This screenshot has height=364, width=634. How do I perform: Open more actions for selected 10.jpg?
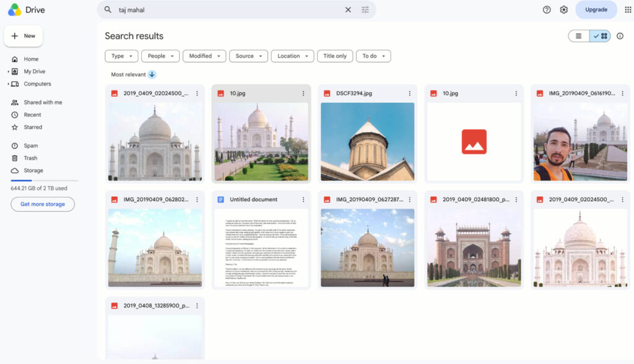tap(303, 93)
